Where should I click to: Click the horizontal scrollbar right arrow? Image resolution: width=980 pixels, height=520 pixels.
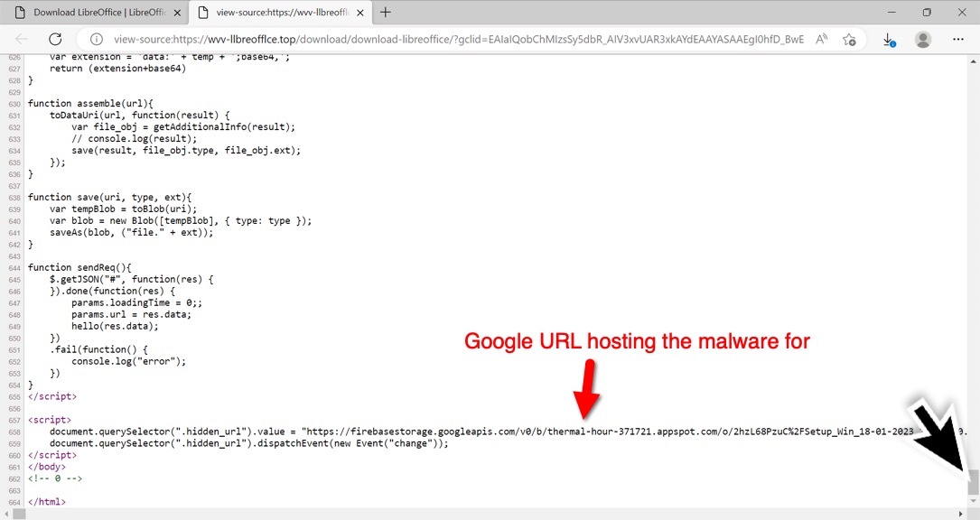coord(961,514)
